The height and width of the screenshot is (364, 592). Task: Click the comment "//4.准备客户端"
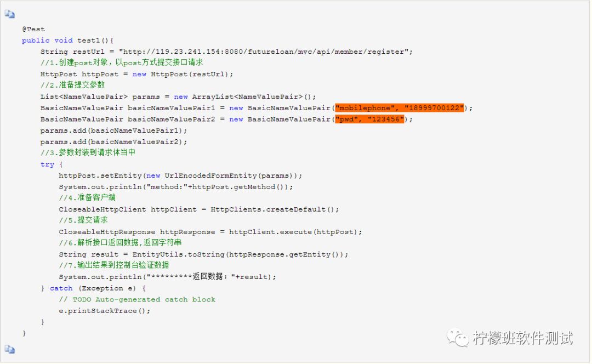87,197
